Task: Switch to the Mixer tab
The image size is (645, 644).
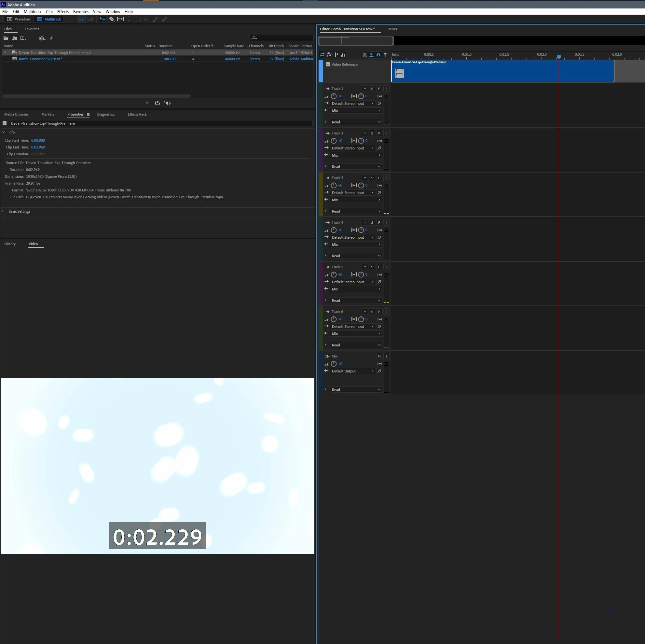Action: [x=392, y=29]
